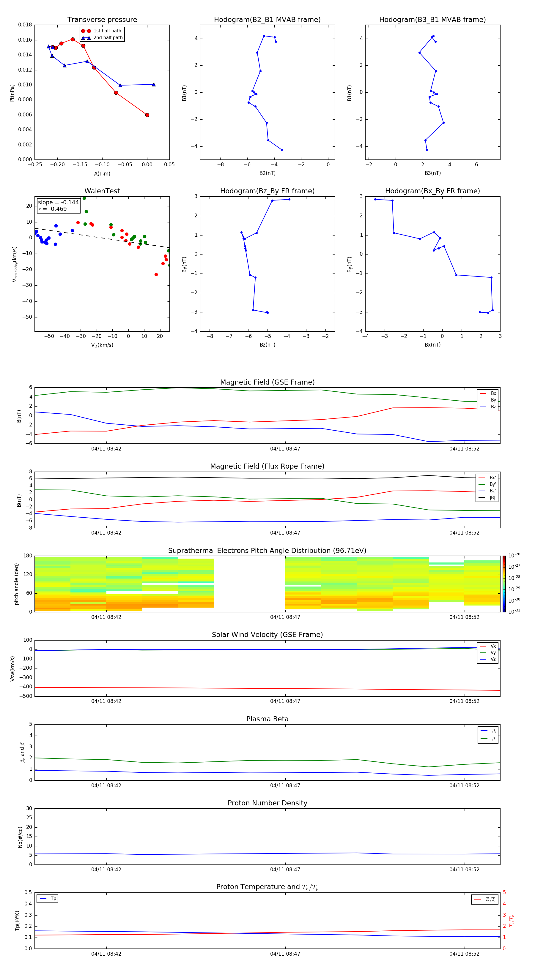Click the "Transverse pressure" plot title
Screen dimensions: 535x980
(102, 20)
